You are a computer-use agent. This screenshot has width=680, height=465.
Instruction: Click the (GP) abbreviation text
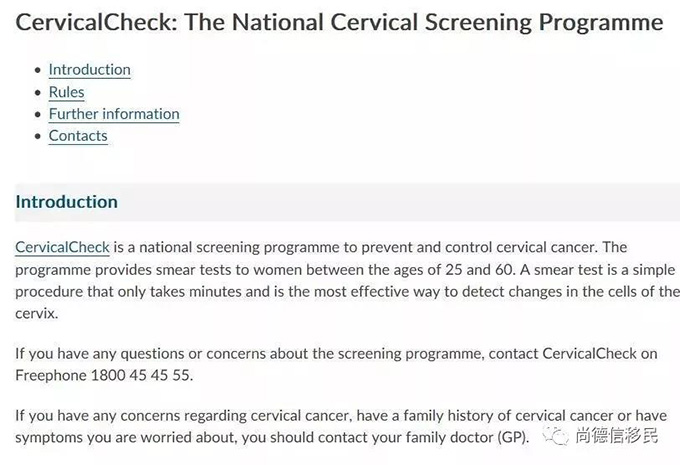(508, 438)
